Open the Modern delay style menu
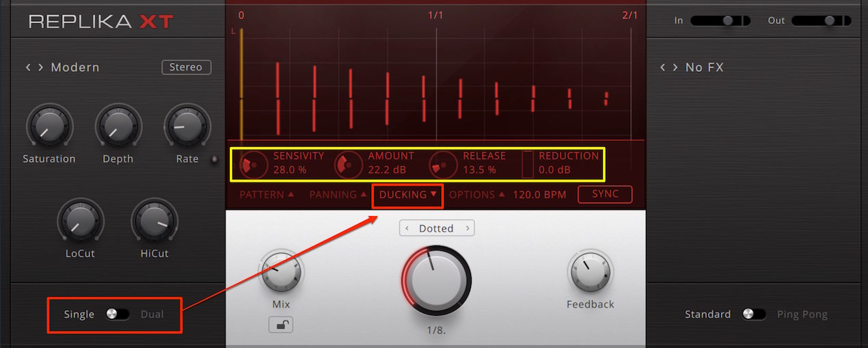The image size is (868, 348). pos(75,68)
